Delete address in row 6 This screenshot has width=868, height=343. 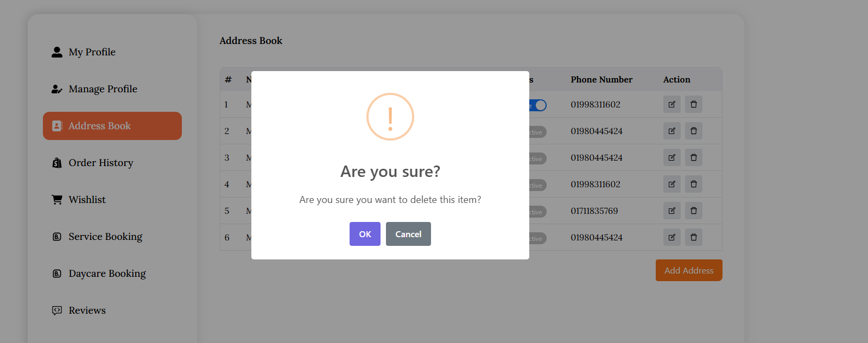(693, 237)
